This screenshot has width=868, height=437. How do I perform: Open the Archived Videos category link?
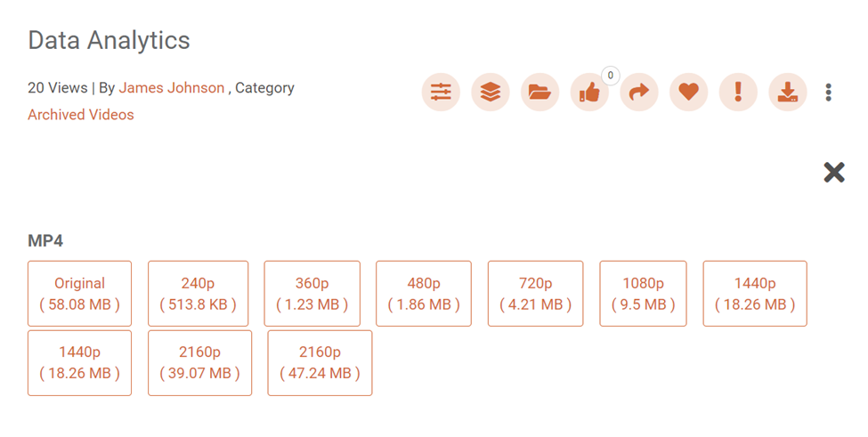point(81,115)
